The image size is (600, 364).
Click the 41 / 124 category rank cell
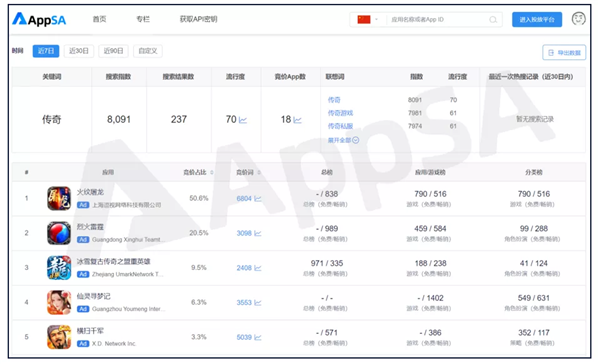533,263
